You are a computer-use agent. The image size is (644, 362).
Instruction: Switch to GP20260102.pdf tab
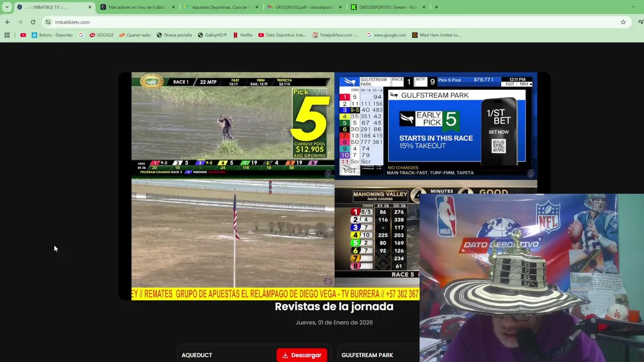tap(304, 7)
